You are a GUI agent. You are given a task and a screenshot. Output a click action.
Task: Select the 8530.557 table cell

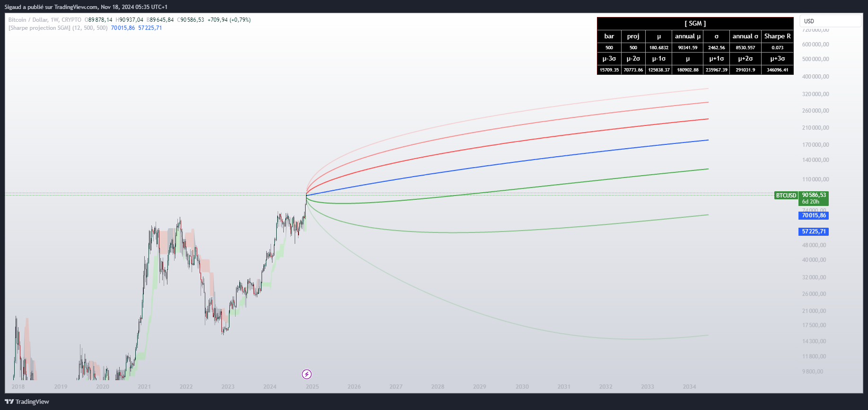click(745, 47)
